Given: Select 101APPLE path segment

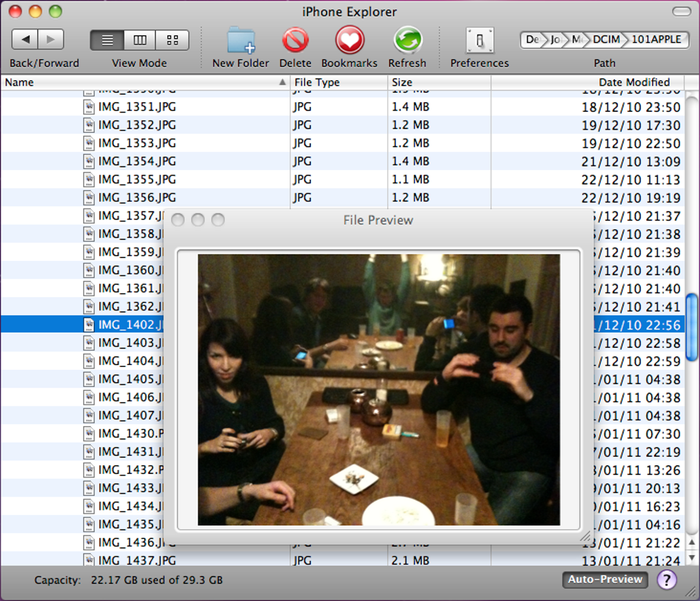Looking at the screenshot, I should point(656,40).
